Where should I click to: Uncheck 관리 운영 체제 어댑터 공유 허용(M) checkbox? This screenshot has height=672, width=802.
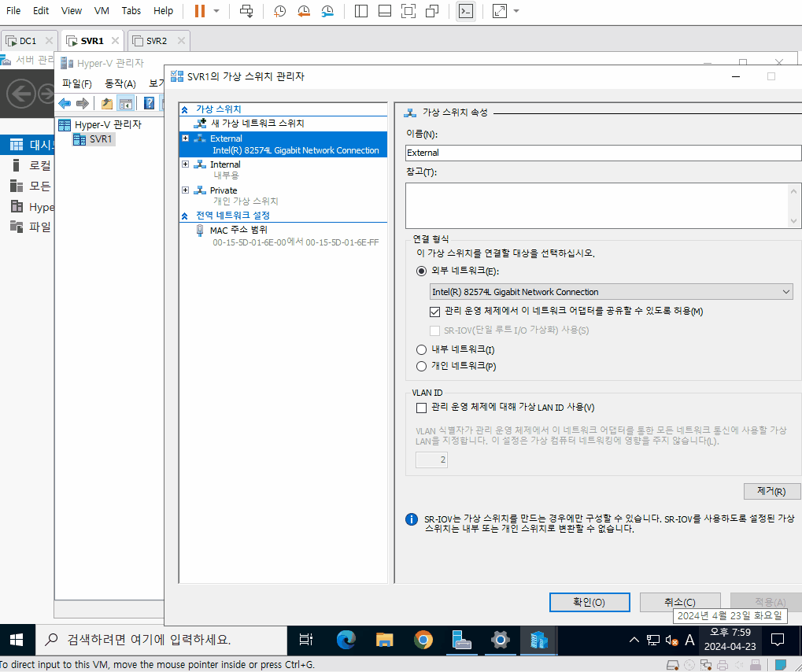coord(434,311)
